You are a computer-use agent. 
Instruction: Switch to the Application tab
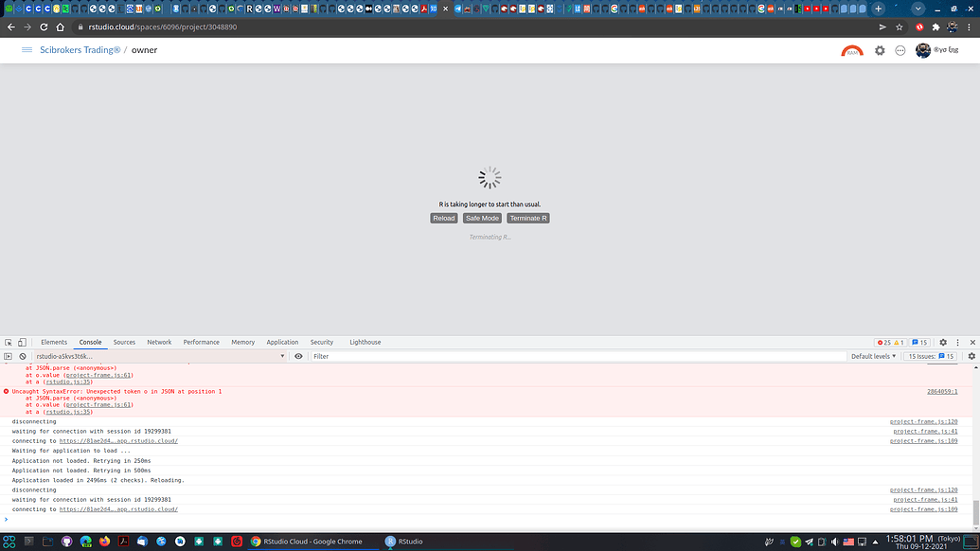pyautogui.click(x=282, y=343)
